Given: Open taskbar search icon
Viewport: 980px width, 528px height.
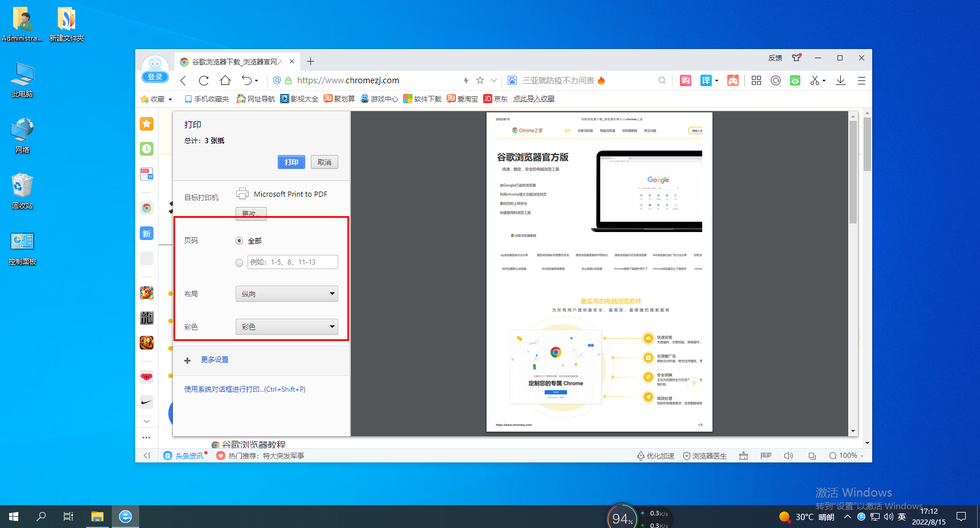Looking at the screenshot, I should [x=41, y=517].
